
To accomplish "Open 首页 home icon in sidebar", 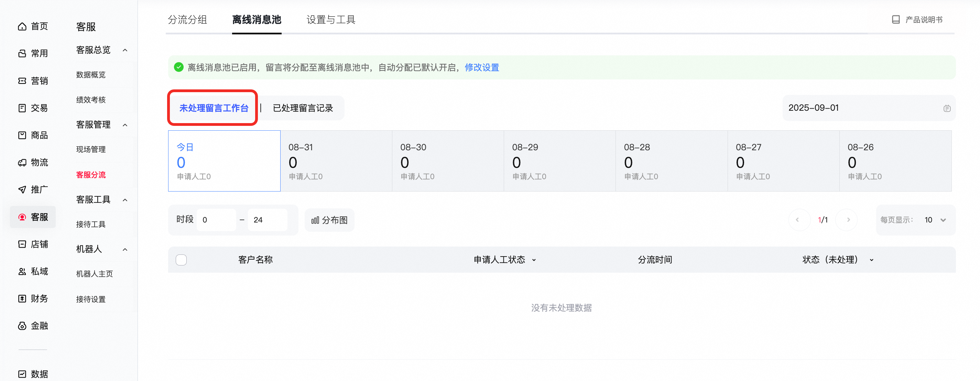I will (22, 26).
